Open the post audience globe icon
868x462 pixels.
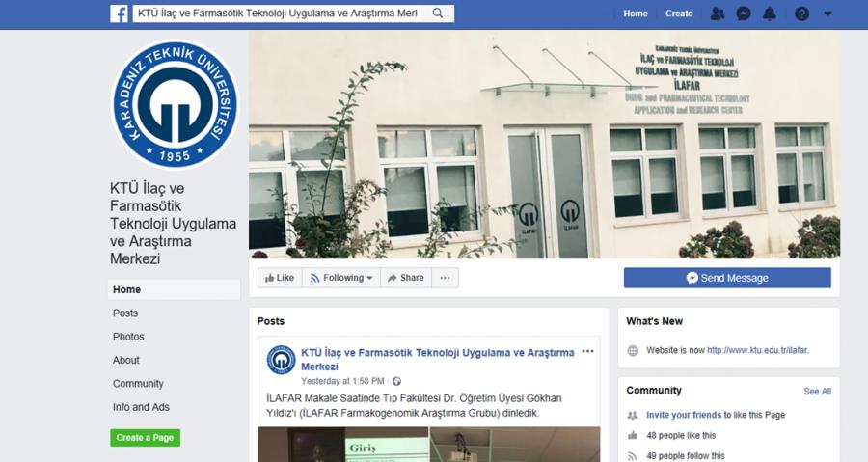pos(396,381)
